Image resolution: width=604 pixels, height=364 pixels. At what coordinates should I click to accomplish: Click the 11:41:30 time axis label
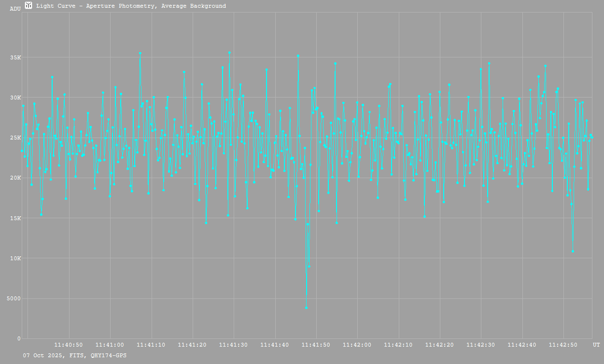point(234,345)
